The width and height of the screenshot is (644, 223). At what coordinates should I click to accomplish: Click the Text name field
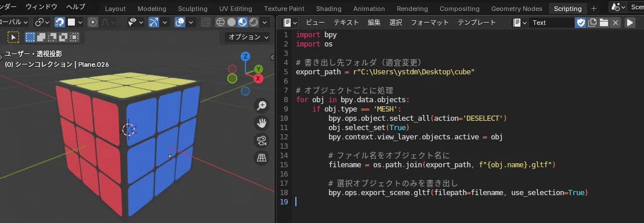click(551, 23)
